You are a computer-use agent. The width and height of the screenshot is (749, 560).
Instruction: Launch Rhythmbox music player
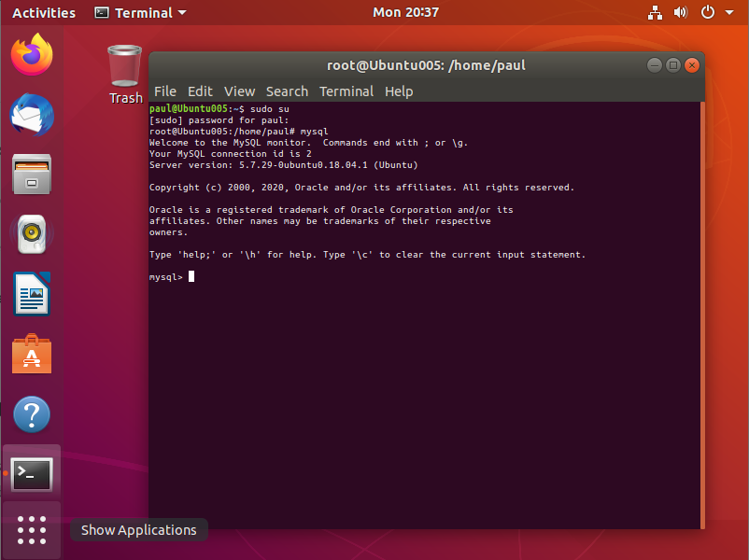(32, 234)
